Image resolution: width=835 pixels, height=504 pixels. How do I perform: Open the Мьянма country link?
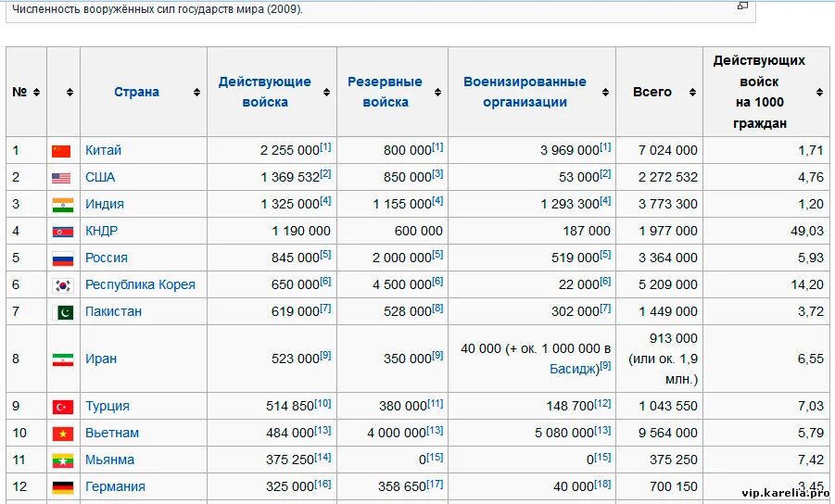coord(109,460)
